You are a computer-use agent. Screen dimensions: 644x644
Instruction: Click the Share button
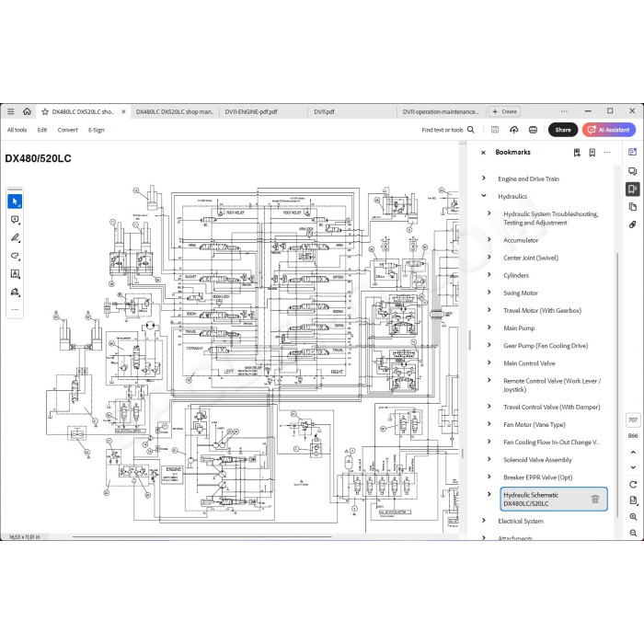tap(563, 130)
